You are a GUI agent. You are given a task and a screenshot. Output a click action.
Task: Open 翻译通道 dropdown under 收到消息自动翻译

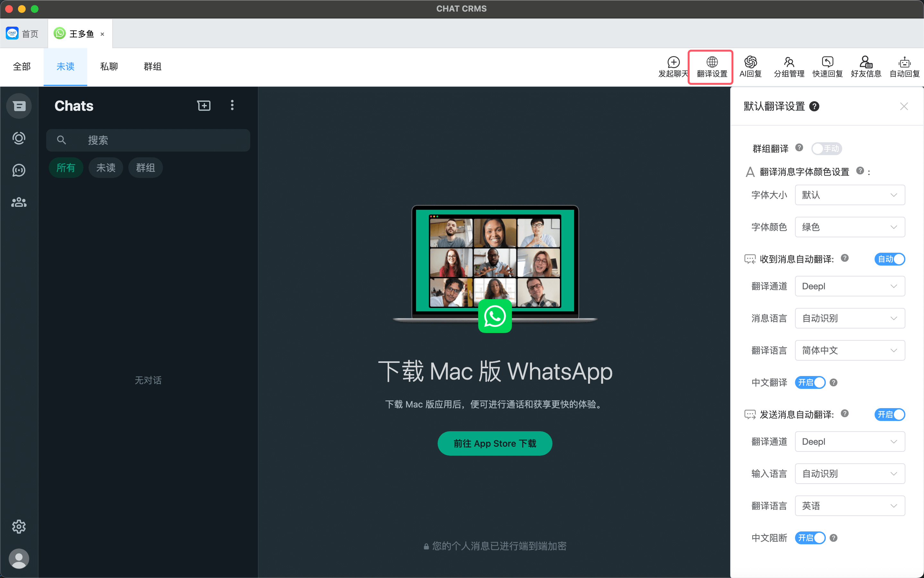click(x=850, y=286)
